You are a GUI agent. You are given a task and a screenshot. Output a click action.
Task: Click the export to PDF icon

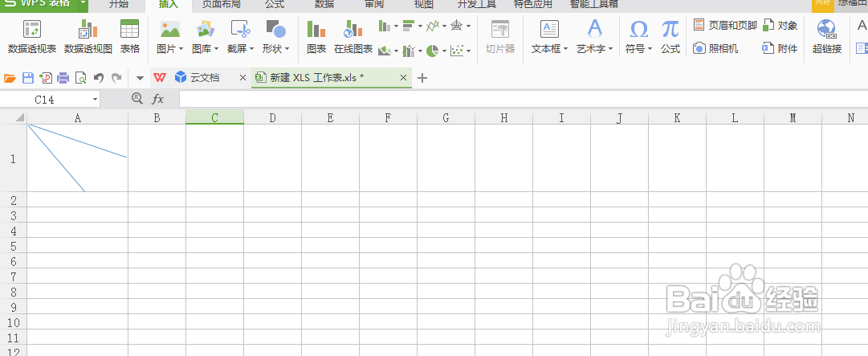coord(46,78)
